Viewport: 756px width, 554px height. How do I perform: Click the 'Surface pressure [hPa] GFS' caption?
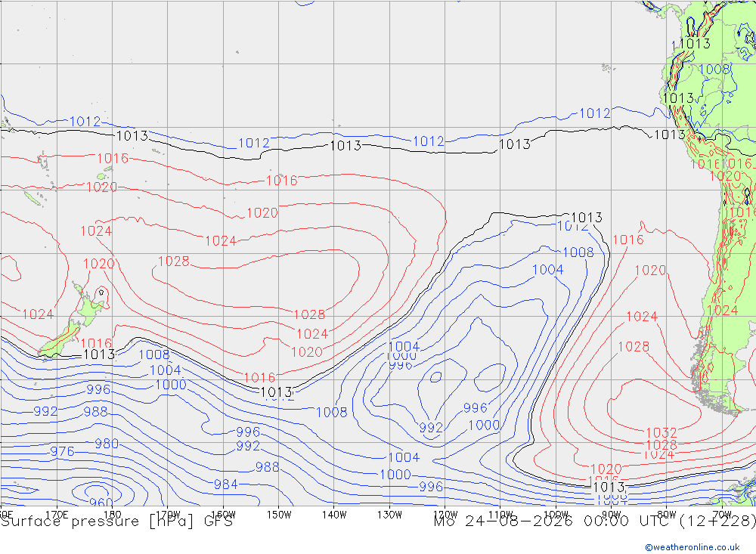coord(116,522)
